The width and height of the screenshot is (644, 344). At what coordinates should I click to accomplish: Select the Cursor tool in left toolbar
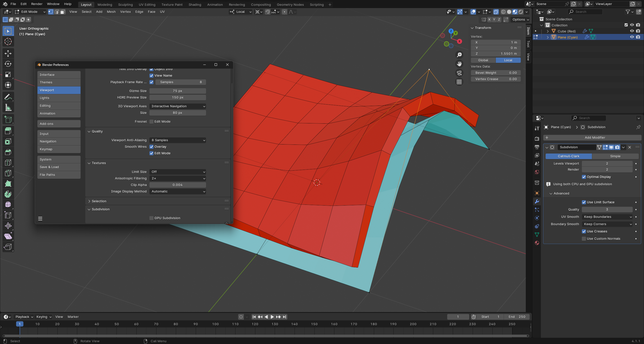[x=8, y=41]
